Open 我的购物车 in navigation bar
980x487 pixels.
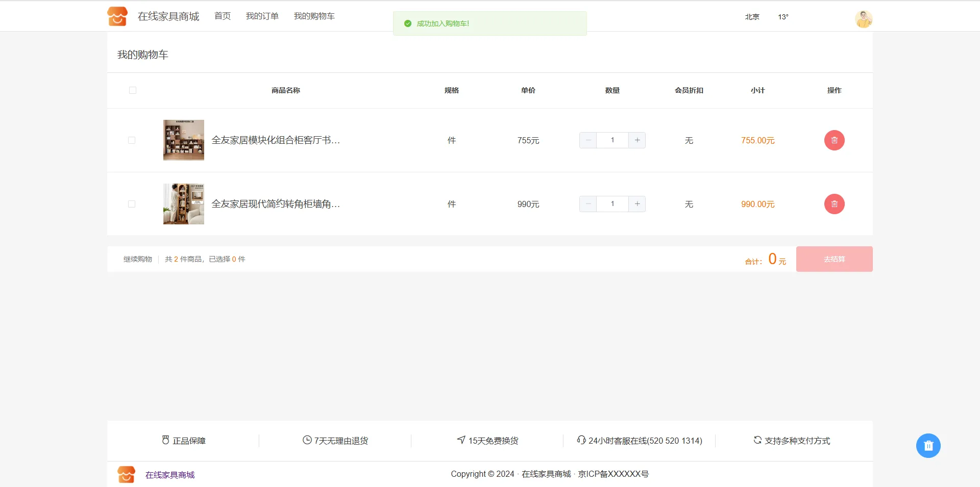click(x=314, y=16)
